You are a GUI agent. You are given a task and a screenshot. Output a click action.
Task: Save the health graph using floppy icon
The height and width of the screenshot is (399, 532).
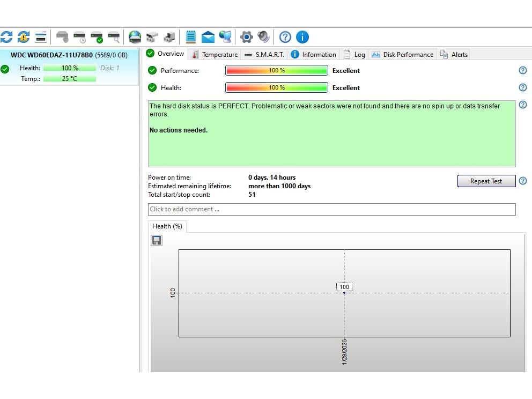point(157,240)
